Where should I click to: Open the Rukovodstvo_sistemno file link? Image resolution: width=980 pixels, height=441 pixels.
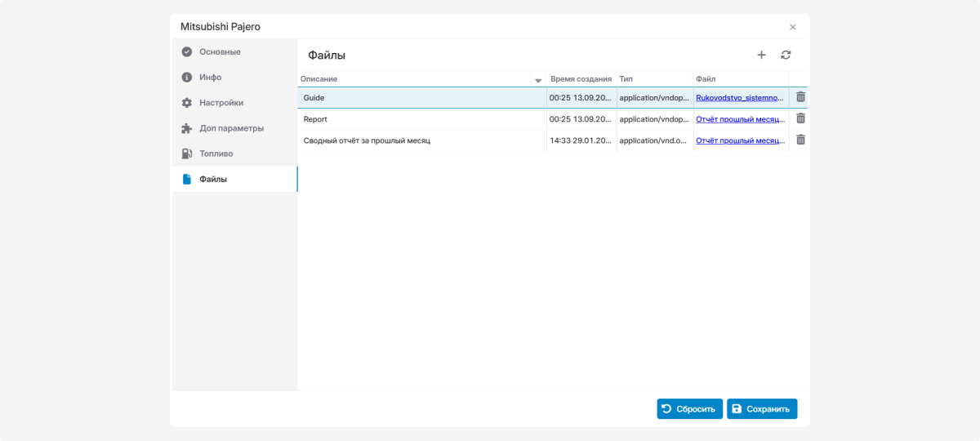739,97
